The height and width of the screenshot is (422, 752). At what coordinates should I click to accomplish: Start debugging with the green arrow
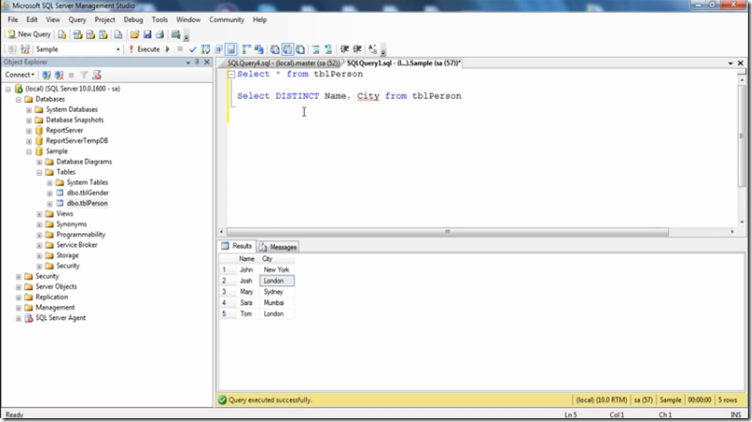pos(167,49)
